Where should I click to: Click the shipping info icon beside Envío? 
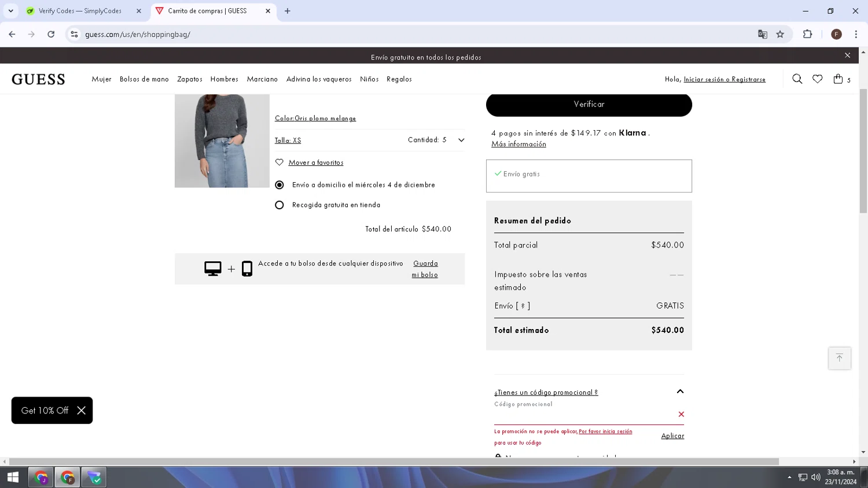point(523,306)
